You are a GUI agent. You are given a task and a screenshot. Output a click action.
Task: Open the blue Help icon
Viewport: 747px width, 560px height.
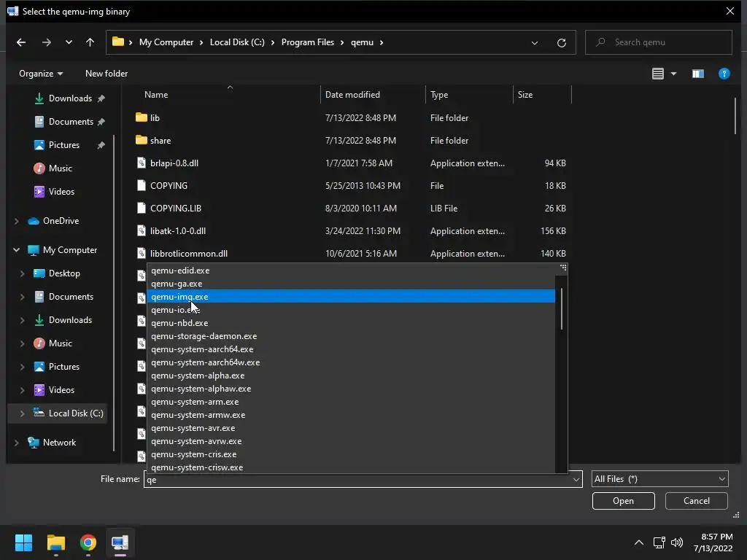point(724,74)
